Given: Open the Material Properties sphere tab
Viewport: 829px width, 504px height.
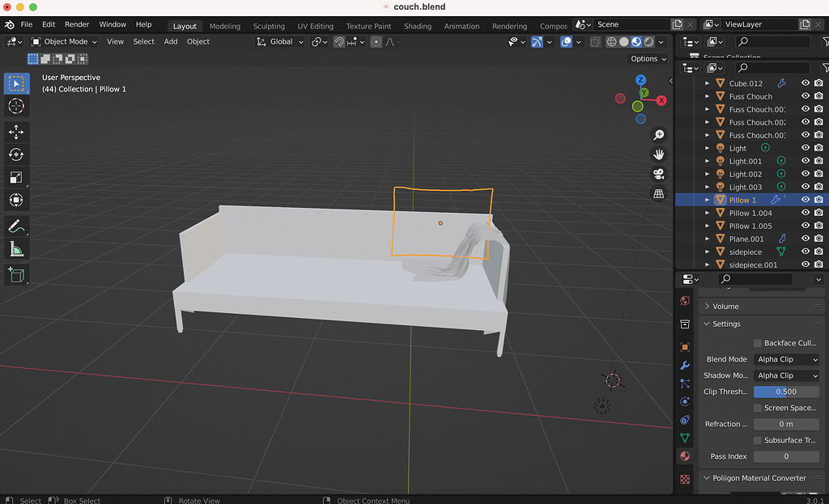Looking at the screenshot, I should tap(685, 455).
